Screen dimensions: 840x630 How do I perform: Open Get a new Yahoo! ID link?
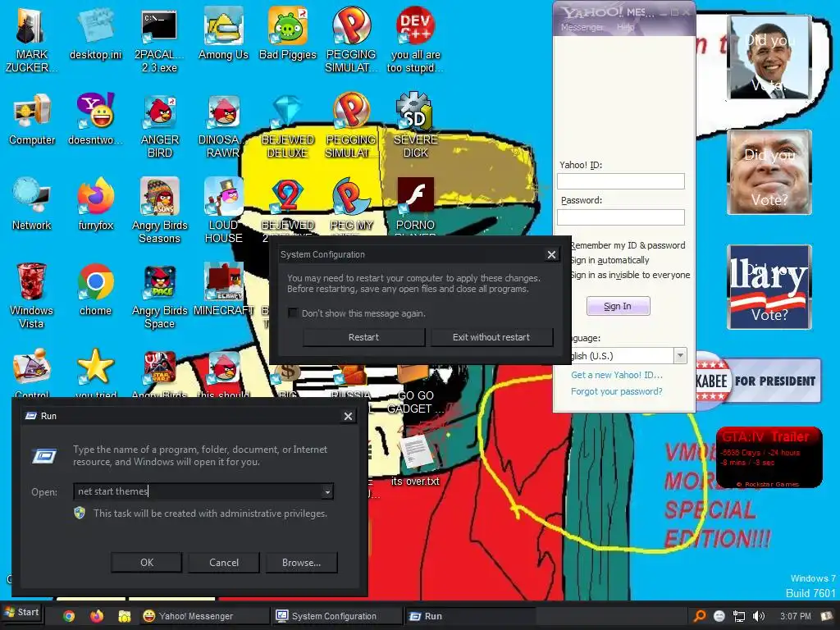(617, 375)
